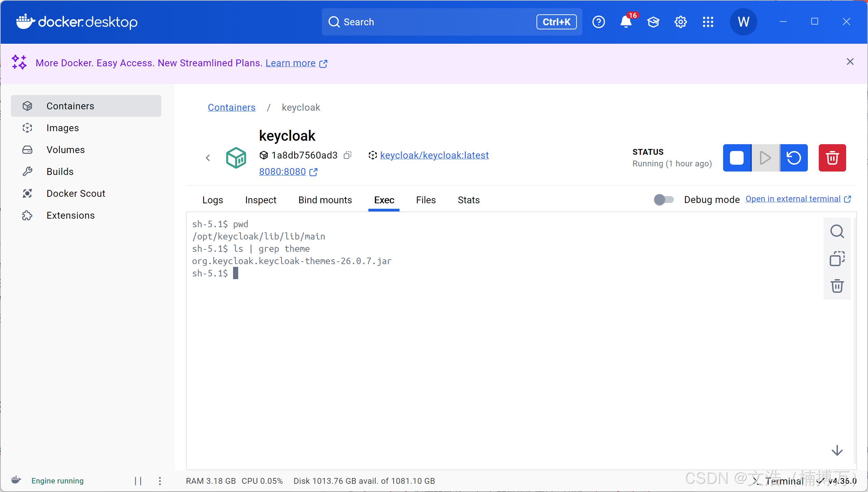This screenshot has height=492, width=868.
Task: Select Images in the sidebar
Action: (86, 128)
